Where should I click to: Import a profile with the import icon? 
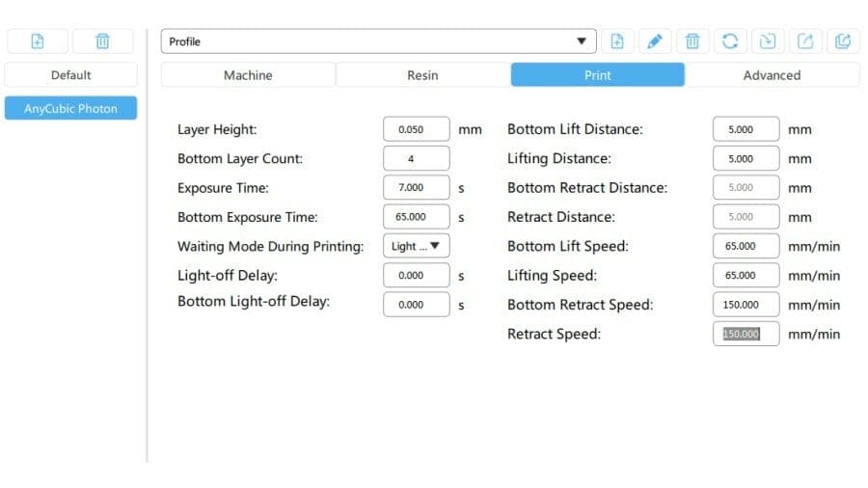point(768,41)
